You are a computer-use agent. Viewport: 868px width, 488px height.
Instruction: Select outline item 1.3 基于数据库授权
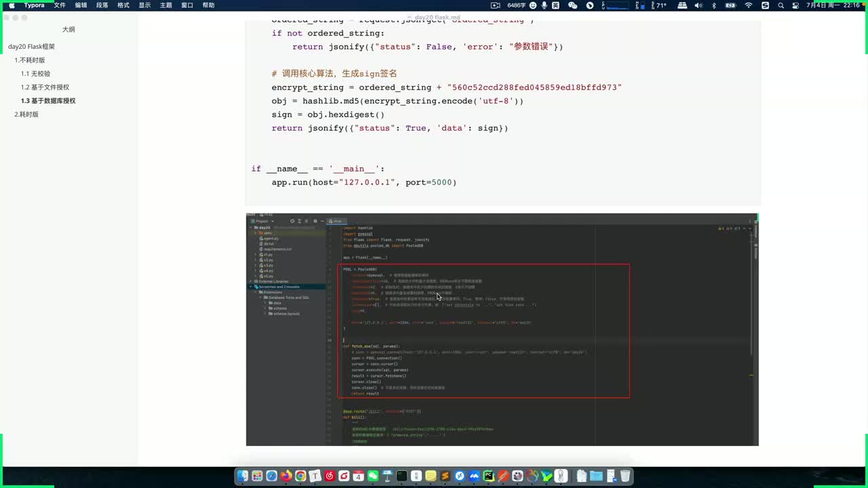(48, 101)
